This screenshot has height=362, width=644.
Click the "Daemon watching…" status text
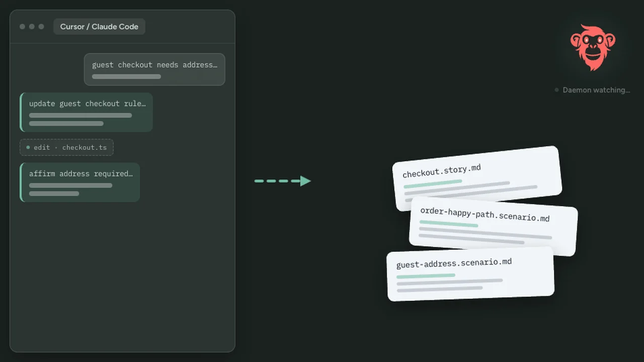coord(596,90)
